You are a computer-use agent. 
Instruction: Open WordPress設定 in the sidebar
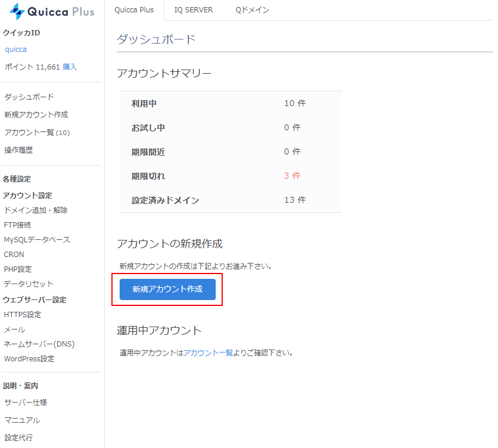29,359
